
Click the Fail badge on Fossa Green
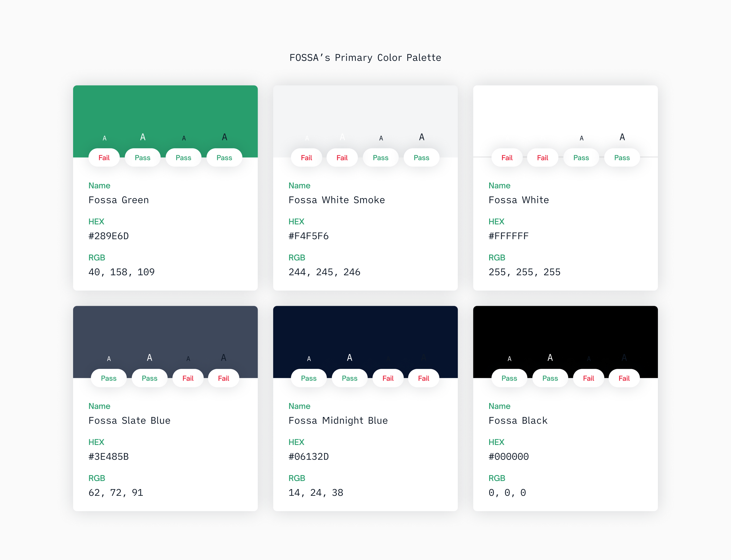pyautogui.click(x=104, y=158)
